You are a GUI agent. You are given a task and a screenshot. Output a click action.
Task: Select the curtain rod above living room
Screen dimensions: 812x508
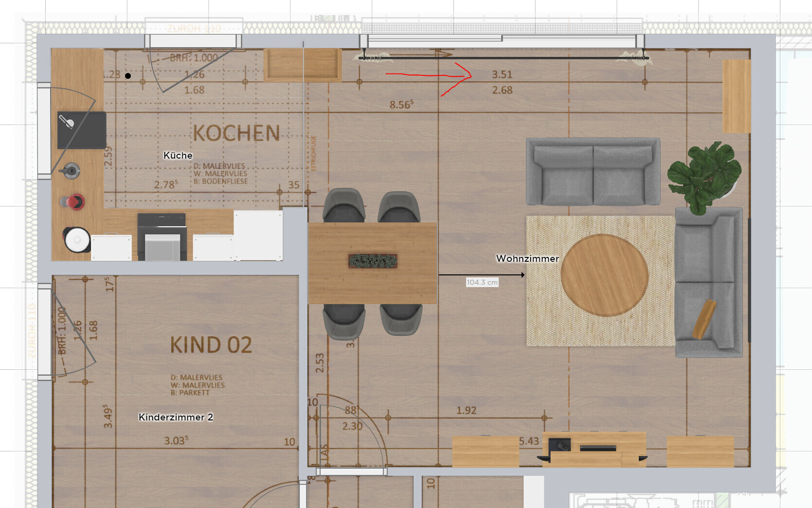point(504,58)
